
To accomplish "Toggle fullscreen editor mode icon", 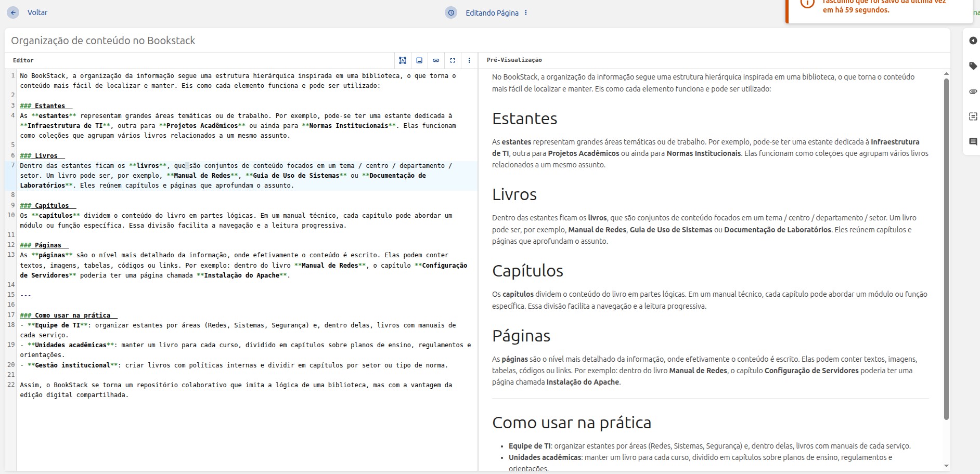I will (x=453, y=60).
